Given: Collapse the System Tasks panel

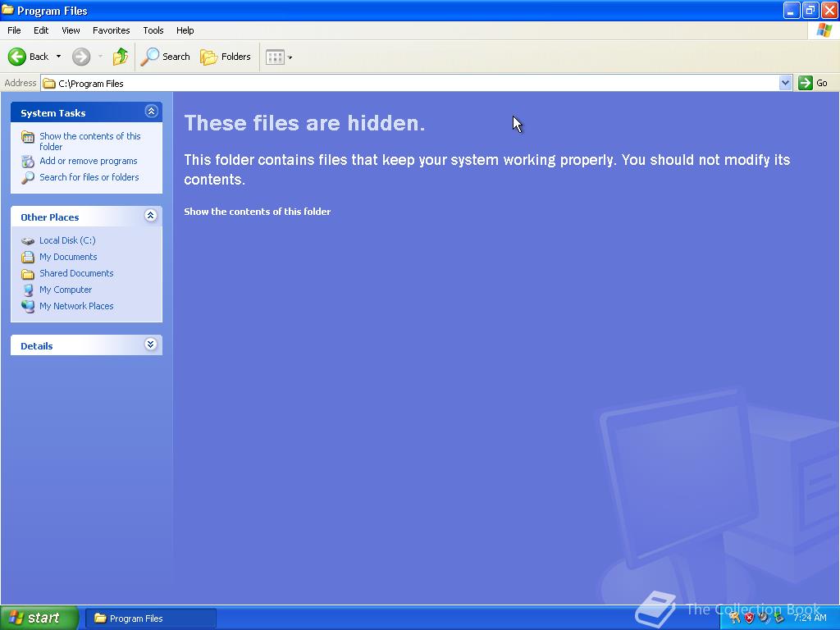Looking at the screenshot, I should click(x=151, y=112).
